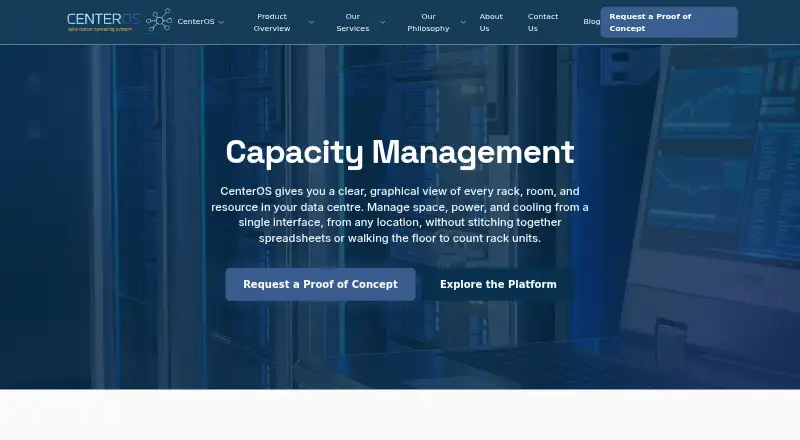Click the Capacity Management heading
This screenshot has width=800, height=440.
click(400, 152)
